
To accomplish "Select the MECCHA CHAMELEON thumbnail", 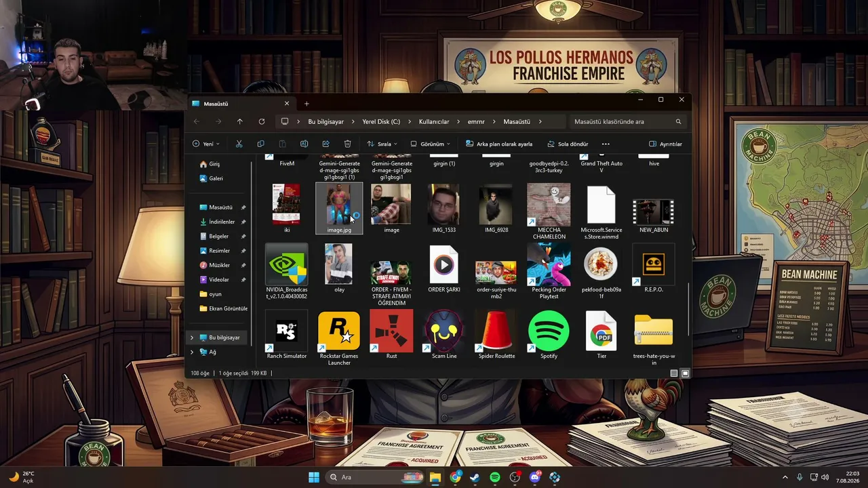I will point(549,212).
